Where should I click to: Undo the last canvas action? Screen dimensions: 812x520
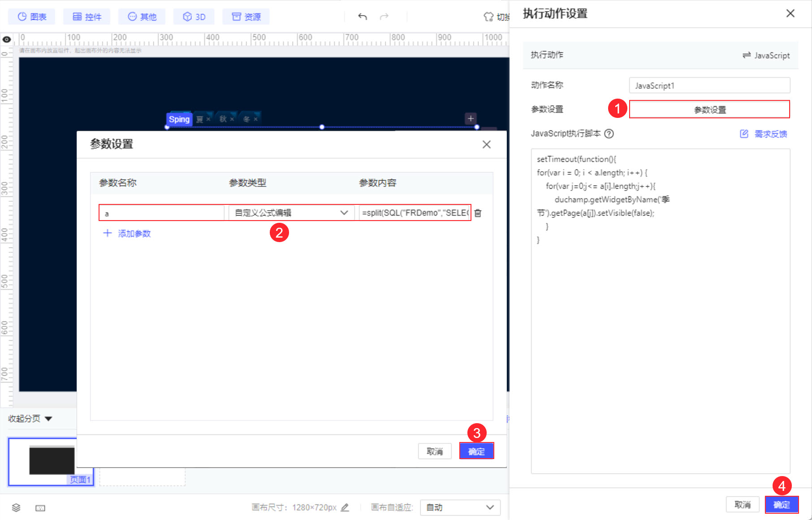click(x=363, y=17)
